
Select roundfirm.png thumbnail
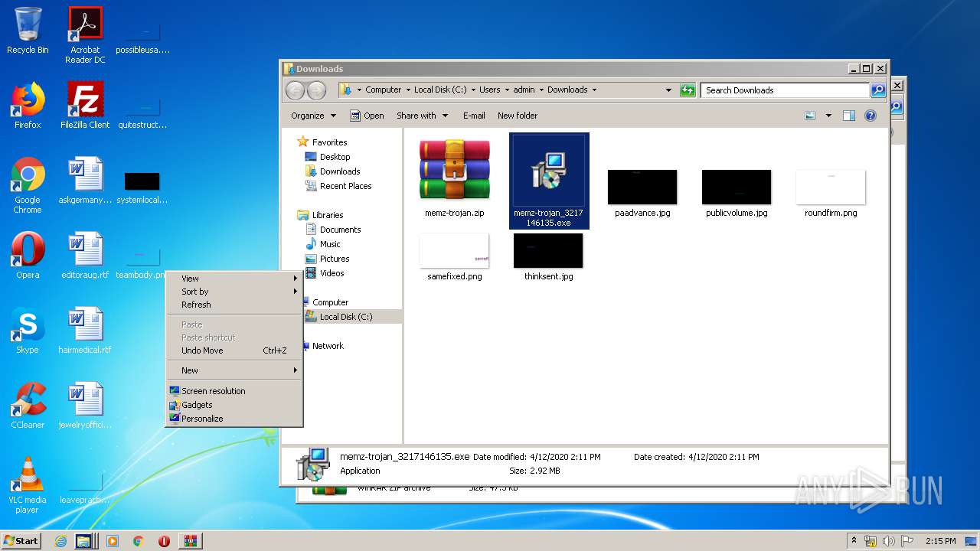point(831,194)
